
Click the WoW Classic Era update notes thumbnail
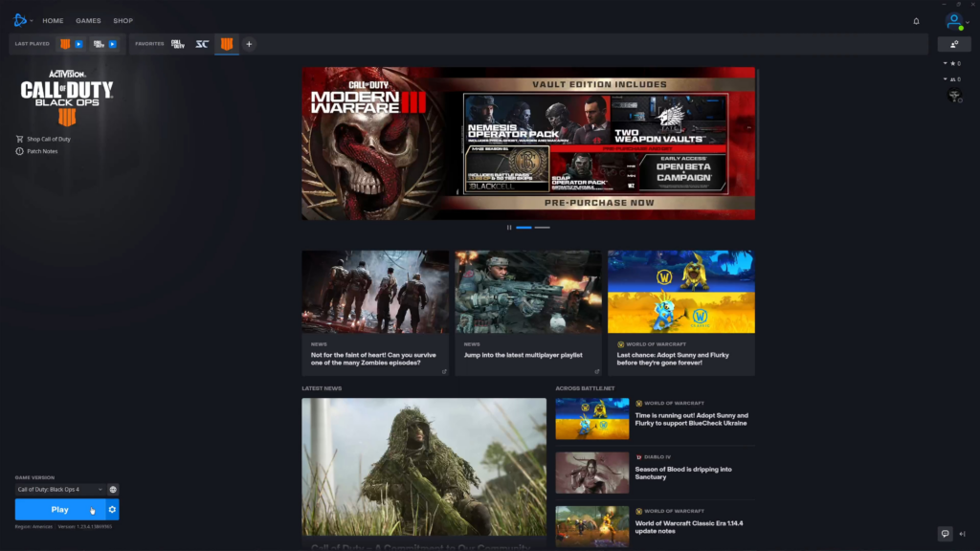coord(592,527)
